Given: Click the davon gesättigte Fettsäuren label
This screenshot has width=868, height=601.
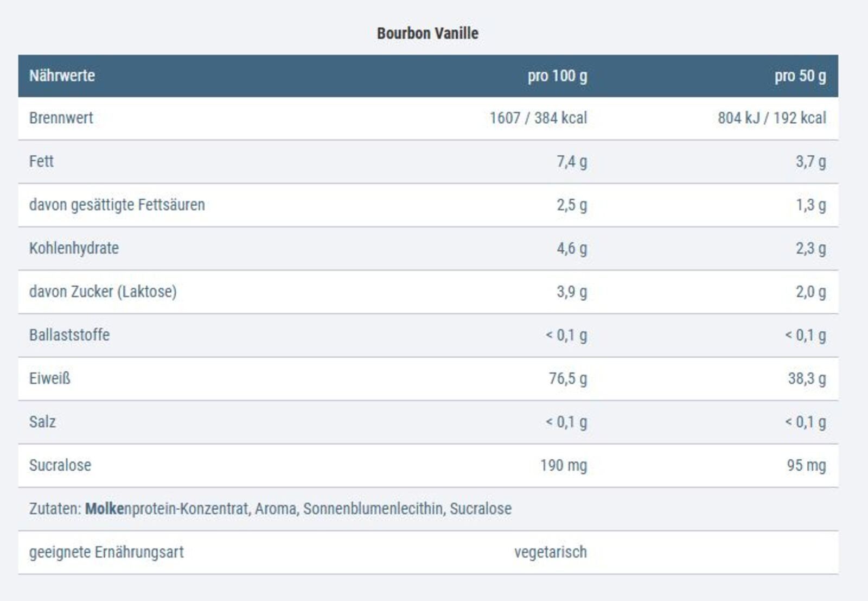Looking at the screenshot, I should (x=117, y=205).
